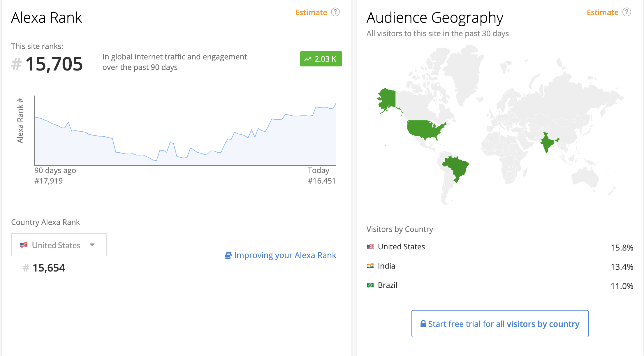Click the 90 days ago chart label
Image resolution: width=644 pixels, height=356 pixels.
click(x=55, y=170)
